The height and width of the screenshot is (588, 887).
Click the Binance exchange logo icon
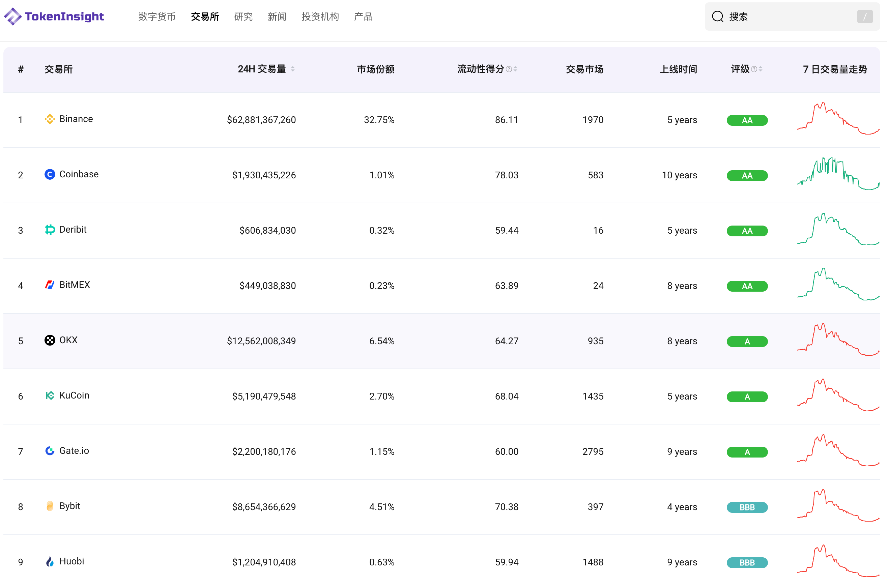point(50,119)
